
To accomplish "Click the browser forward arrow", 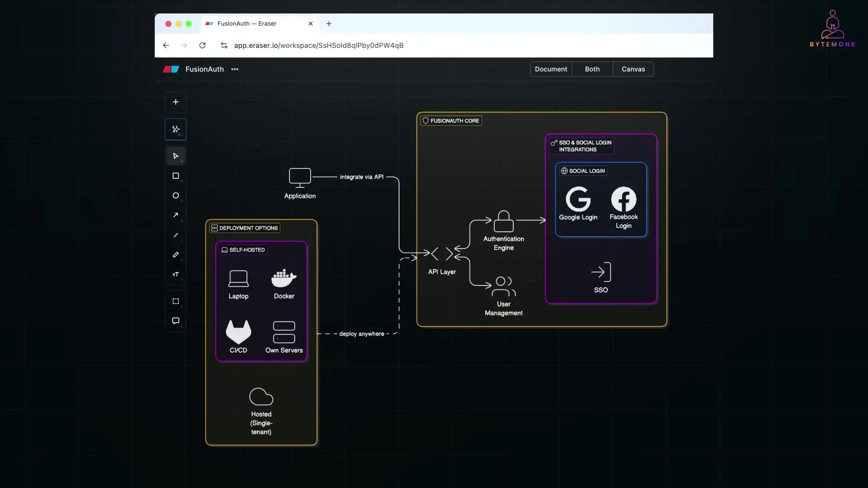I will click(x=184, y=45).
